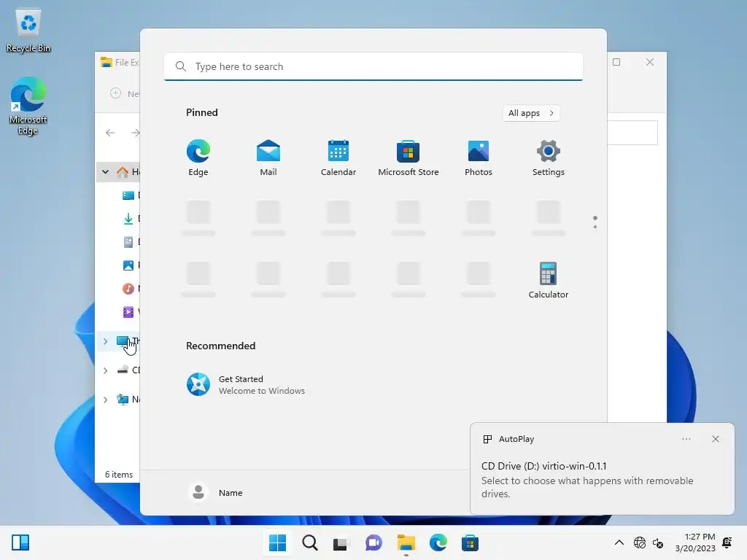The height and width of the screenshot is (560, 747).
Task: Open Microsoft Store from pinned apps
Action: [x=409, y=158]
